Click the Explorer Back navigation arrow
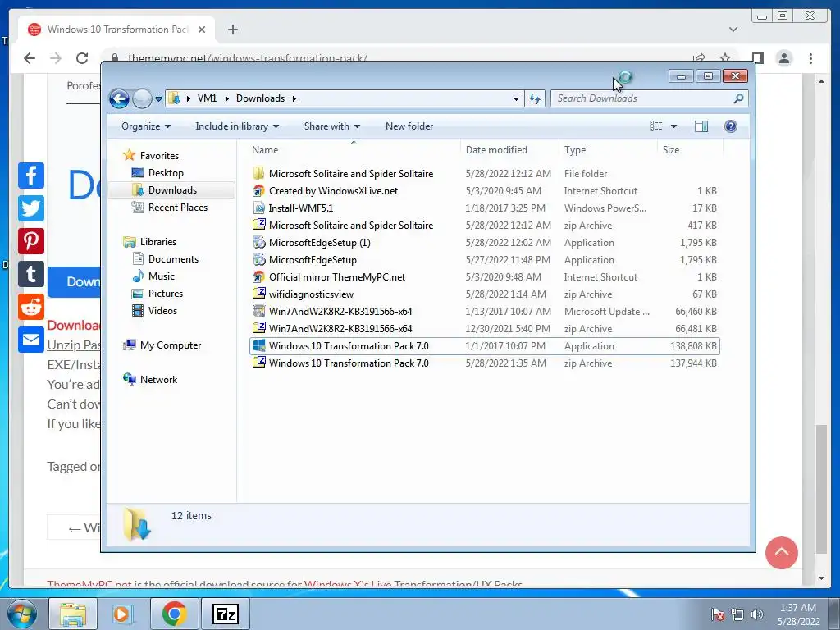The width and height of the screenshot is (840, 630). [x=119, y=98]
